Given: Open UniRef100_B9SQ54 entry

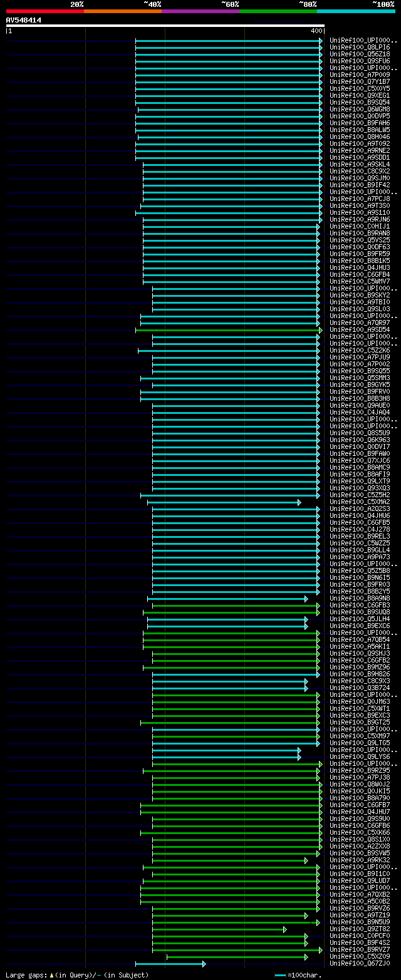Looking at the screenshot, I should coord(360,102).
